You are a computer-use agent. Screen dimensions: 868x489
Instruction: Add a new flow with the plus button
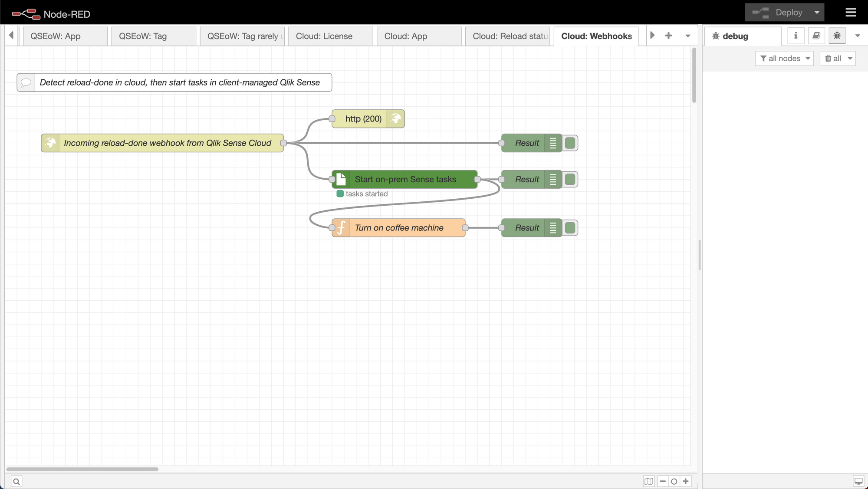[x=669, y=36]
